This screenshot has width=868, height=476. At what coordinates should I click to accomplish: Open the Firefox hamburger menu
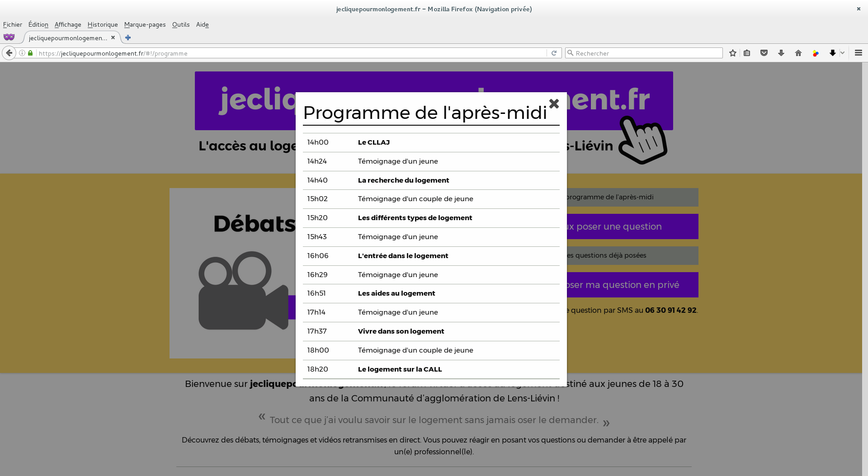(859, 53)
